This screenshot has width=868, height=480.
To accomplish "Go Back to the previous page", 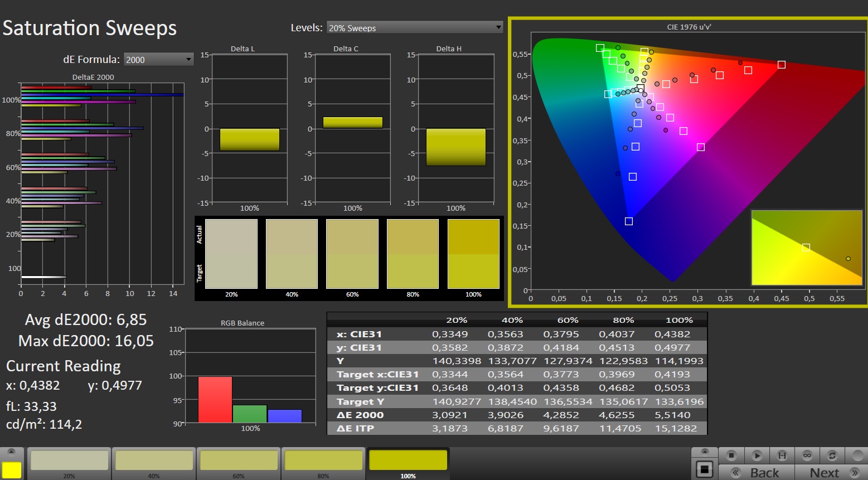I will [x=764, y=473].
